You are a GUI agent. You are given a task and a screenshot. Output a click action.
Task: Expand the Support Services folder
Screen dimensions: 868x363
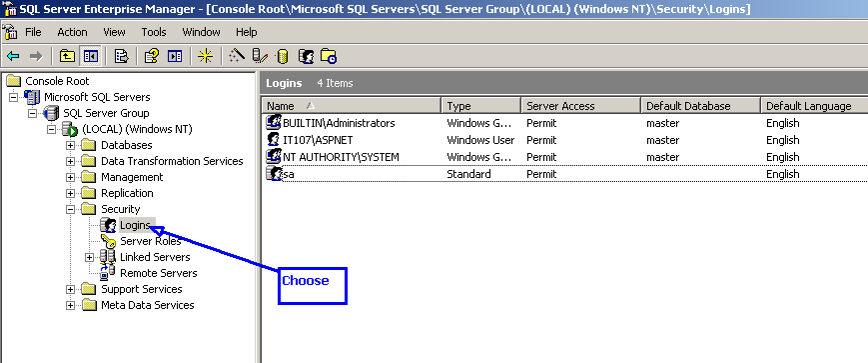click(70, 290)
